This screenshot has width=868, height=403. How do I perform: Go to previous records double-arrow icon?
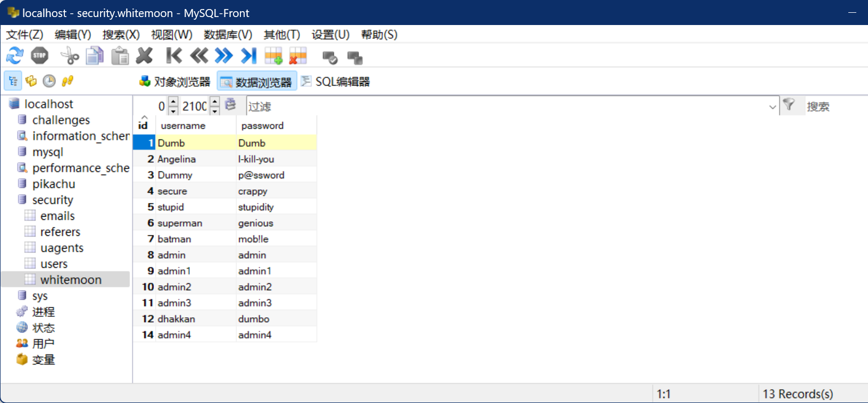(x=199, y=55)
